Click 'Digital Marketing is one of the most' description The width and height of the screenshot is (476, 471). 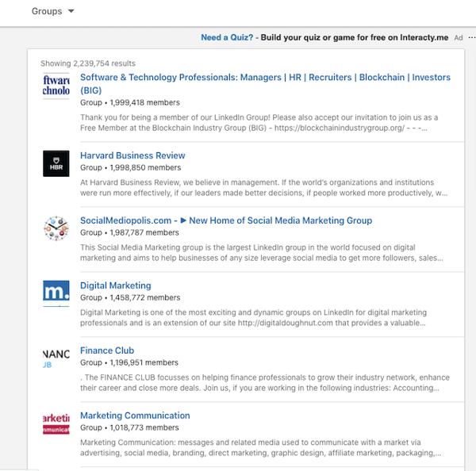(254, 317)
